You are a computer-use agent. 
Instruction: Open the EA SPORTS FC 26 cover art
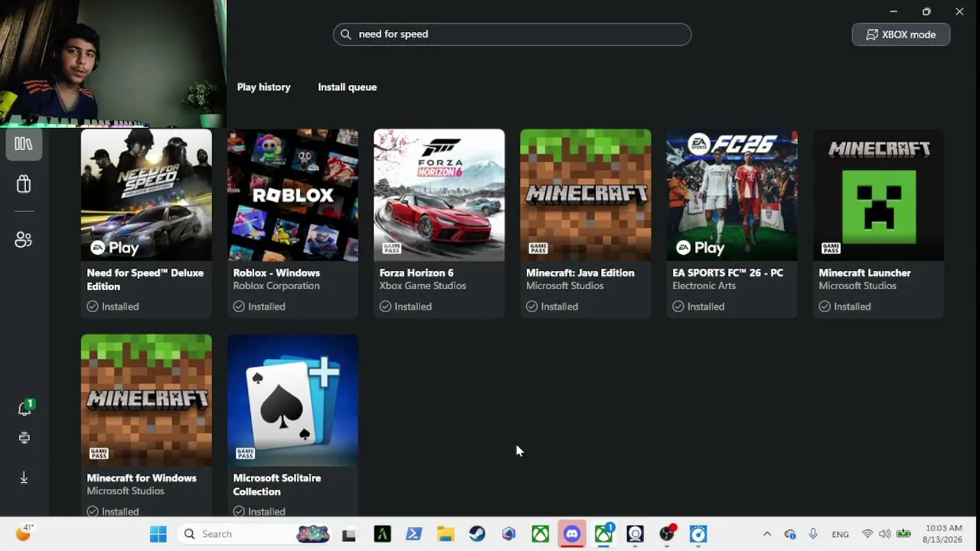(x=732, y=195)
